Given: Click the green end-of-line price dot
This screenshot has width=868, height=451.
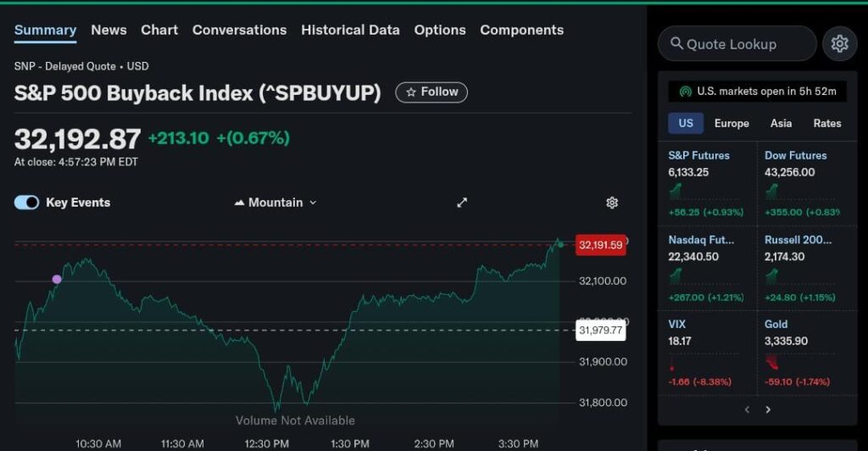Looking at the screenshot, I should coord(559,244).
